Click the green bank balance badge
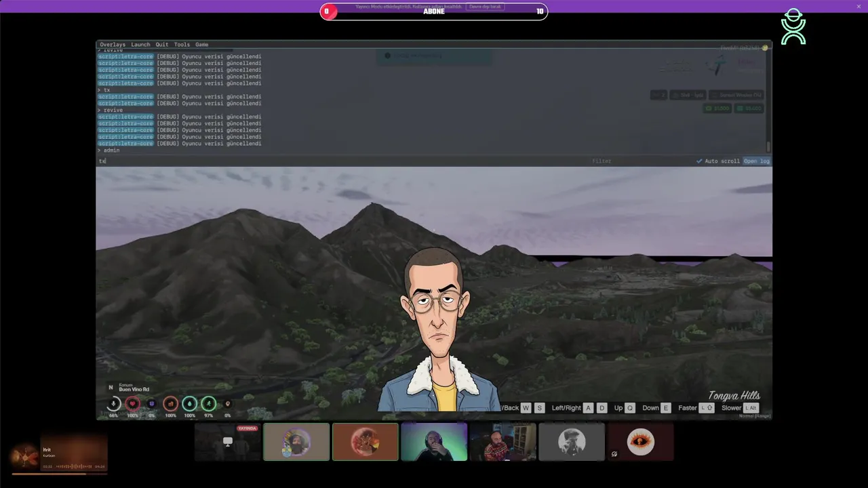The height and width of the screenshot is (488, 868). pyautogui.click(x=749, y=108)
